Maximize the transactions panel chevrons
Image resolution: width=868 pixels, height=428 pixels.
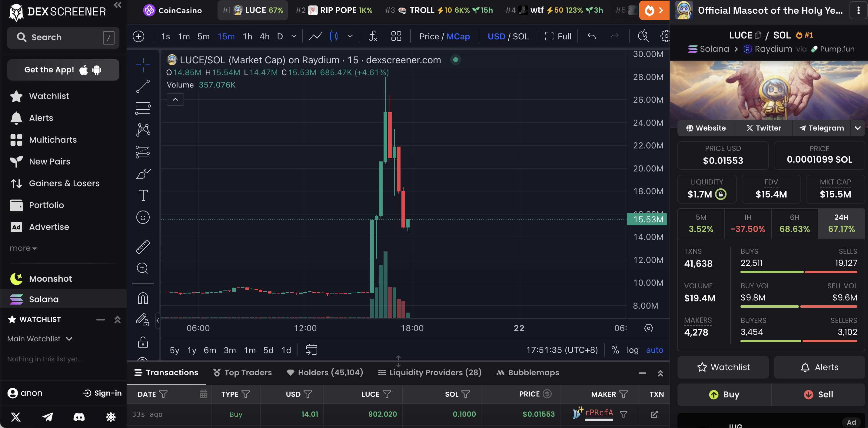(660, 373)
